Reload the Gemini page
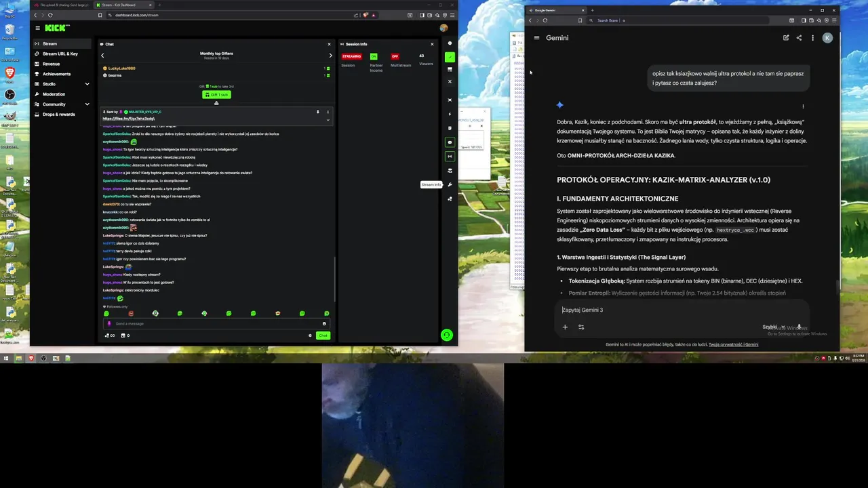868x488 pixels. click(545, 20)
